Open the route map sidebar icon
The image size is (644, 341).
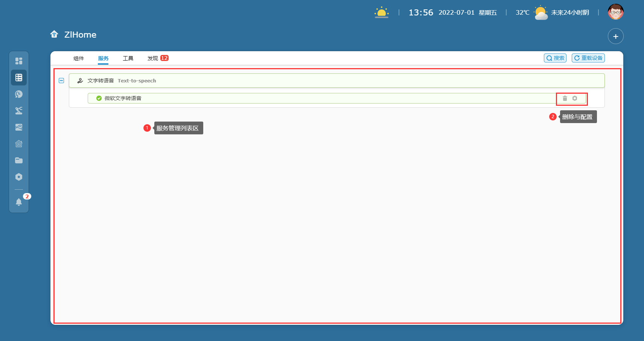coord(19,127)
